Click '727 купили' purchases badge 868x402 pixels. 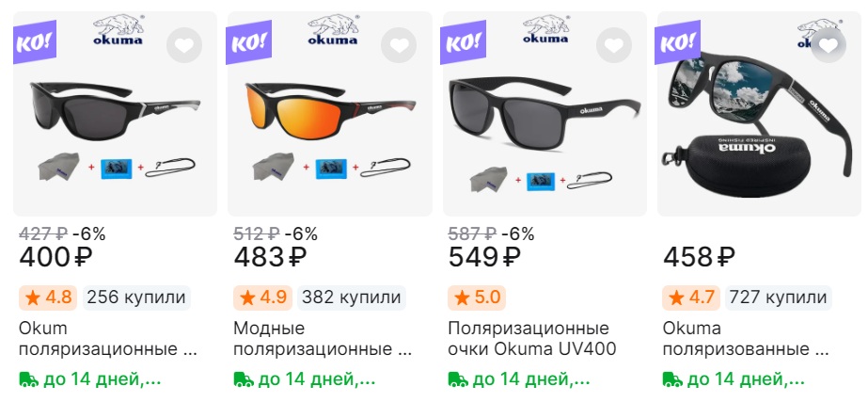point(778,297)
